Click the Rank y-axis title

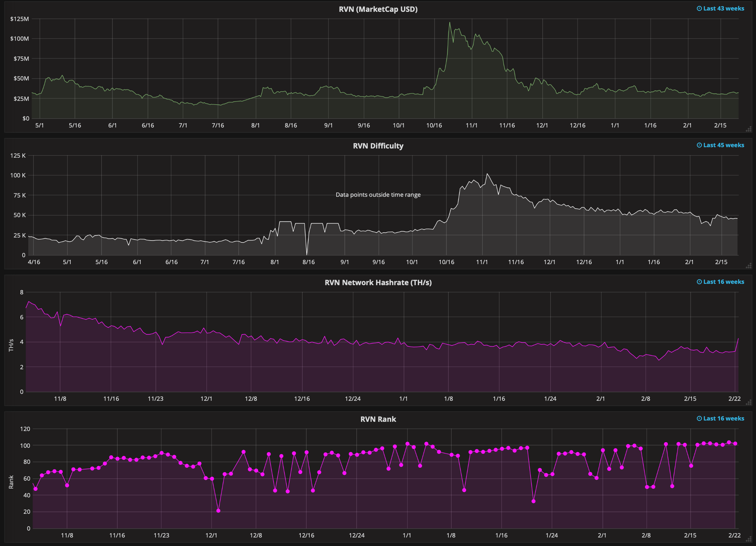pos(11,482)
